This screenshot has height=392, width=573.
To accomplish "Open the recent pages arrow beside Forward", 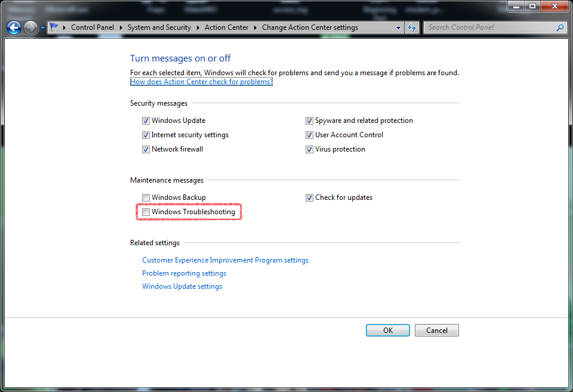I will pyautogui.click(x=42, y=28).
